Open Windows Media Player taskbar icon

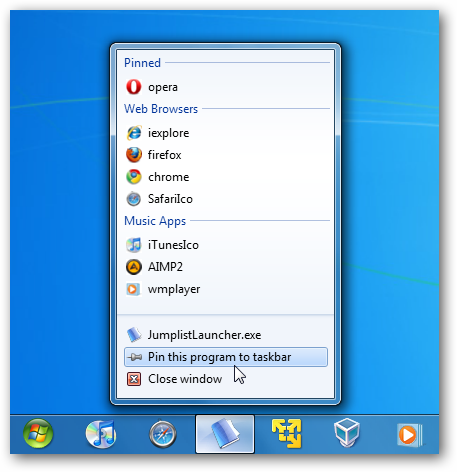click(410, 435)
